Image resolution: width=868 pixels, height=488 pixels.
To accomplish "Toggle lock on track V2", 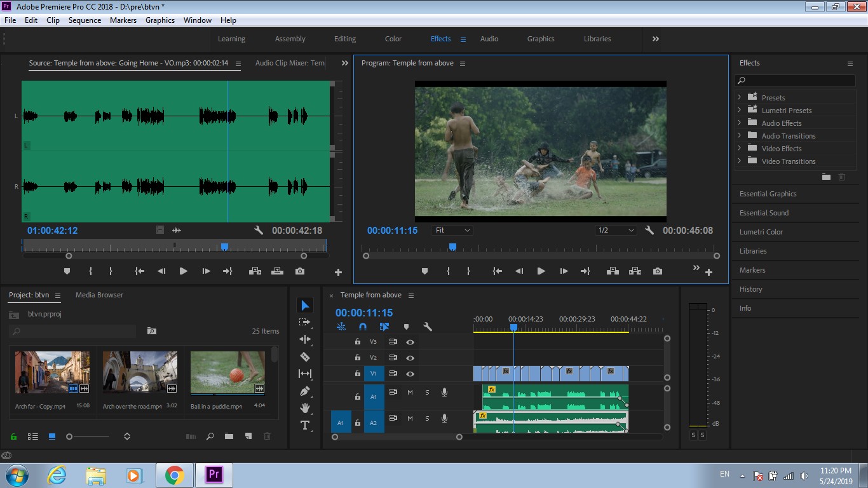I will pyautogui.click(x=358, y=358).
